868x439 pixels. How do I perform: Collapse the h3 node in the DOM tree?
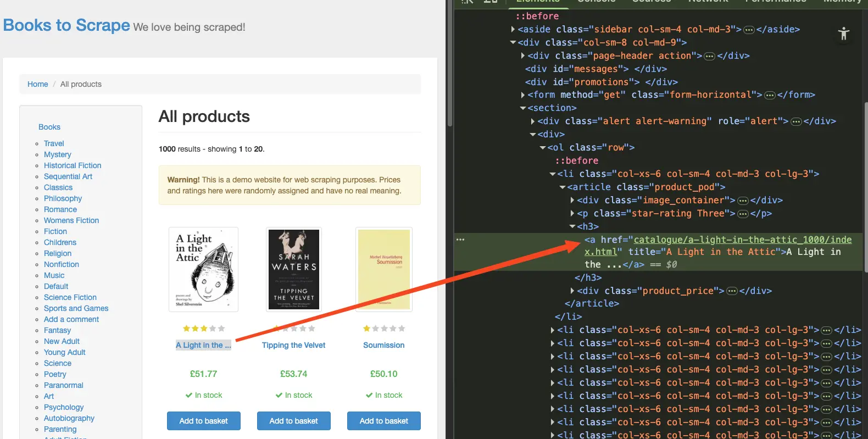(x=572, y=226)
